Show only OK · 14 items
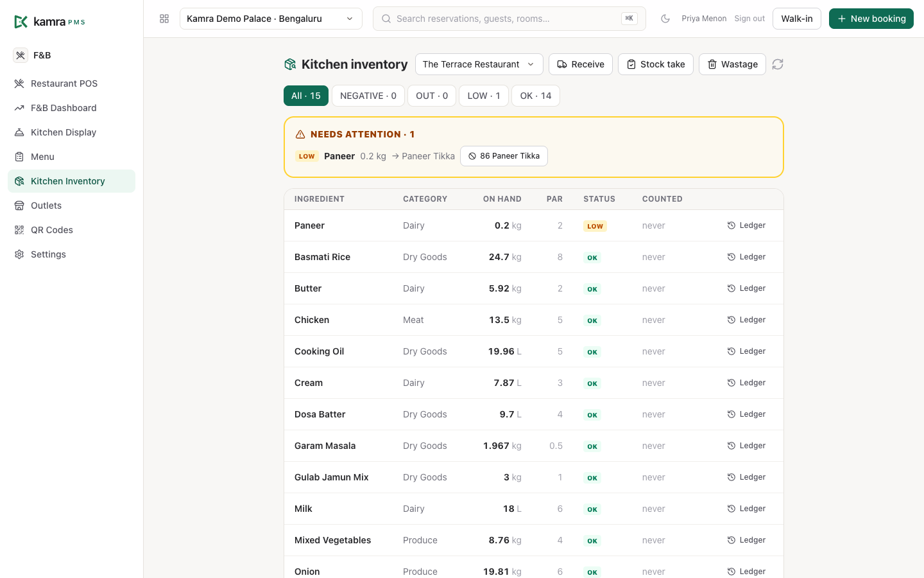 pos(536,96)
